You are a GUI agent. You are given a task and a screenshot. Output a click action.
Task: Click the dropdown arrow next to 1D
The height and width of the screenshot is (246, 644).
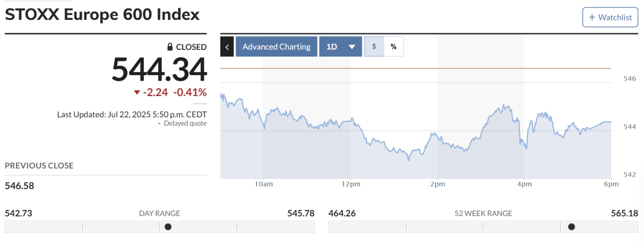click(352, 47)
